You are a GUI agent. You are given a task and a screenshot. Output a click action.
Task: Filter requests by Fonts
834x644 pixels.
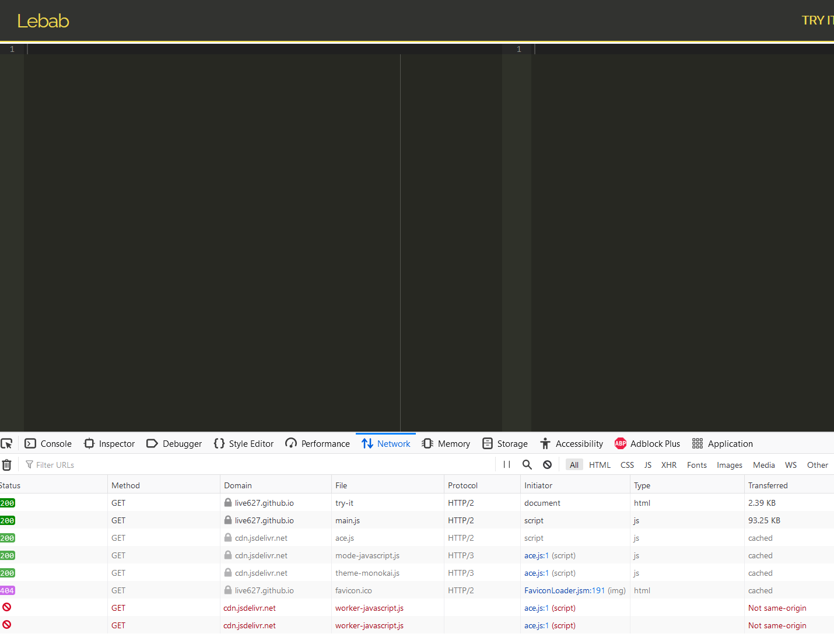point(696,465)
